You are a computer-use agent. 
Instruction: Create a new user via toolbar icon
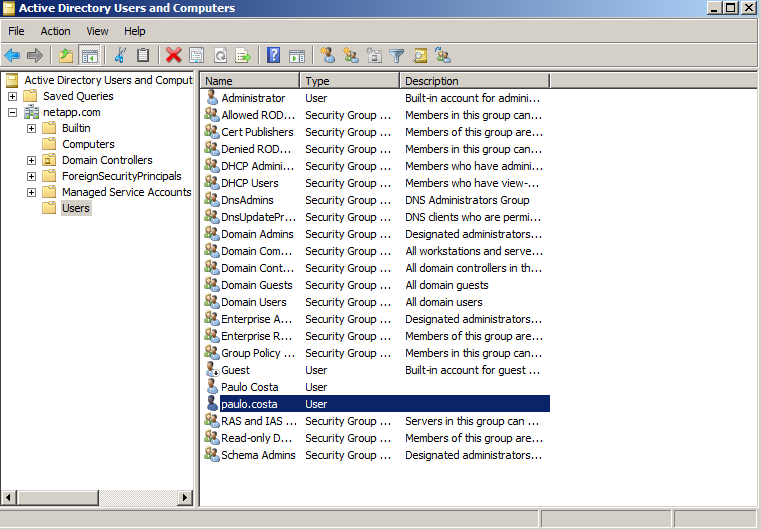(x=328, y=56)
